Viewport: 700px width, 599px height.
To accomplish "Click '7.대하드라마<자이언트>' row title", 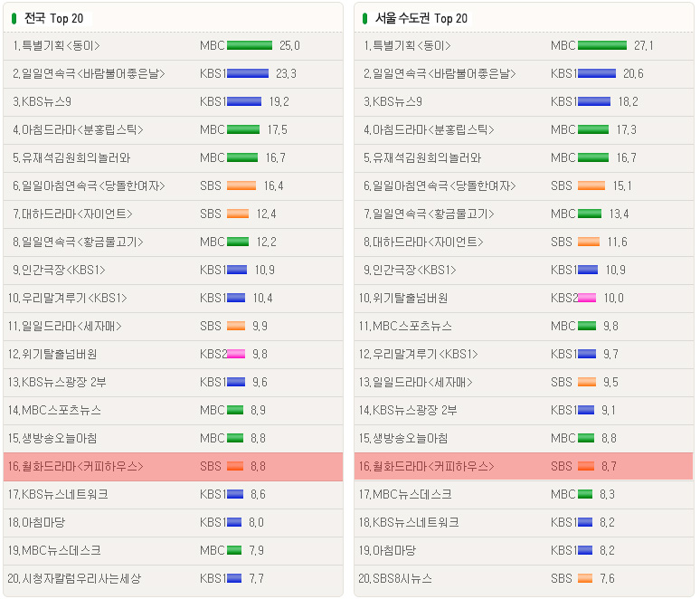I will tap(72, 214).
